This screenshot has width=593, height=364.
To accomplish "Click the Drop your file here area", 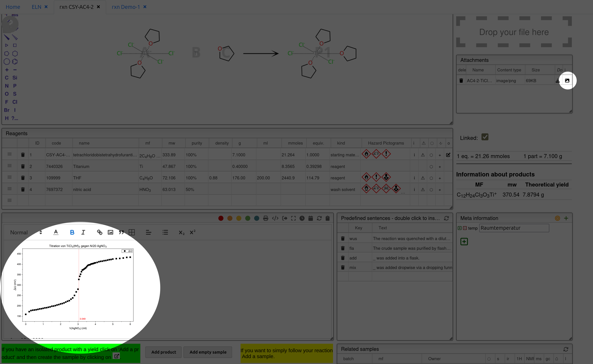I will [x=514, y=32].
